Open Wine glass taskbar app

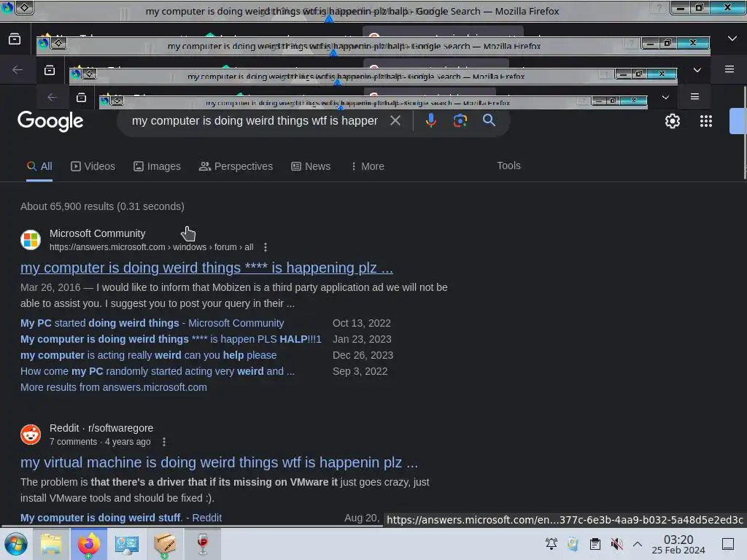(x=203, y=544)
